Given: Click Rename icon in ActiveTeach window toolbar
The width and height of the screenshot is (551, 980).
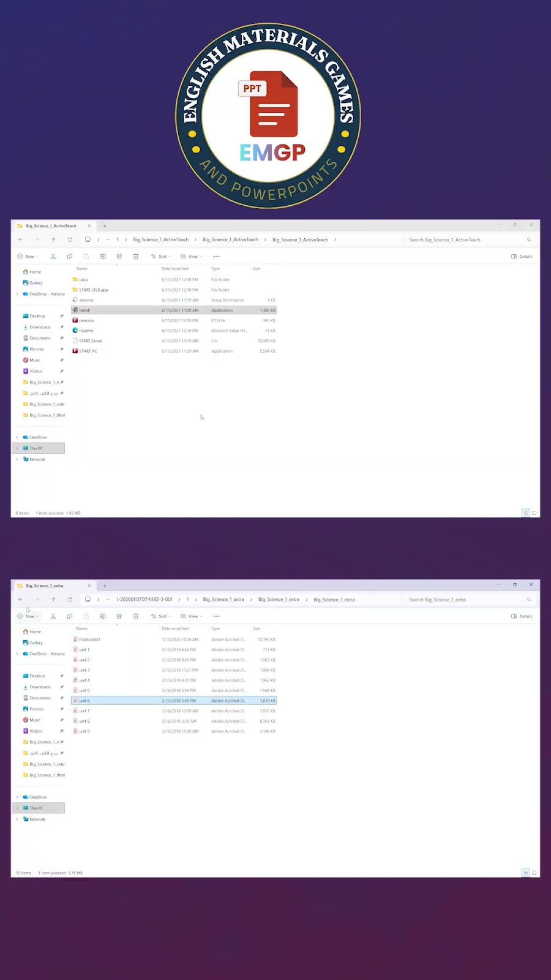Looking at the screenshot, I should 103,257.
